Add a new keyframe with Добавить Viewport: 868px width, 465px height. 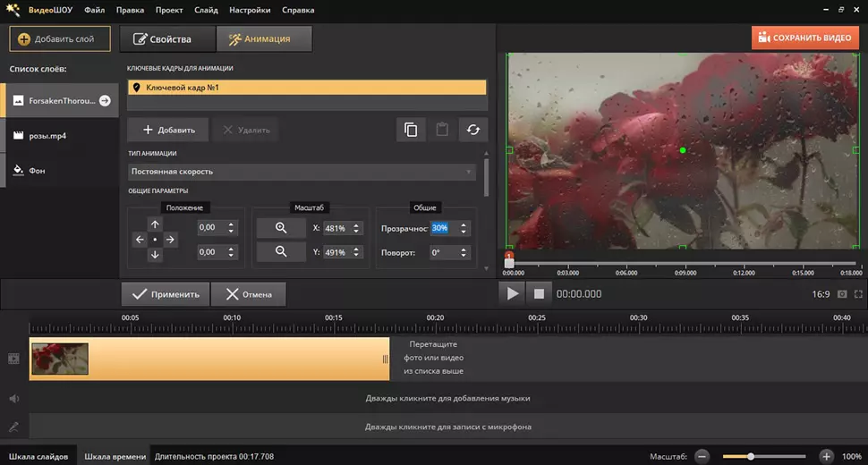[x=168, y=130]
